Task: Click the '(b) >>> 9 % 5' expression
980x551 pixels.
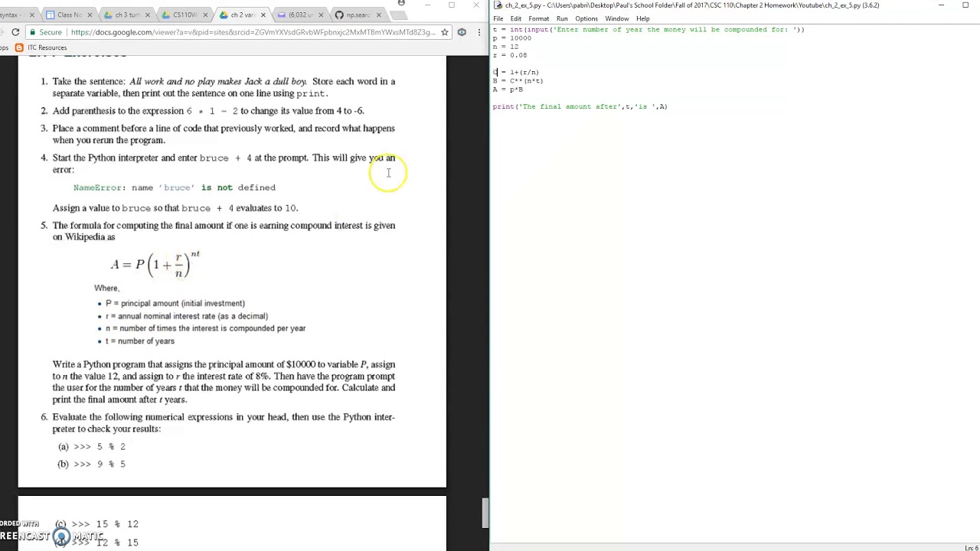Action: coord(92,464)
